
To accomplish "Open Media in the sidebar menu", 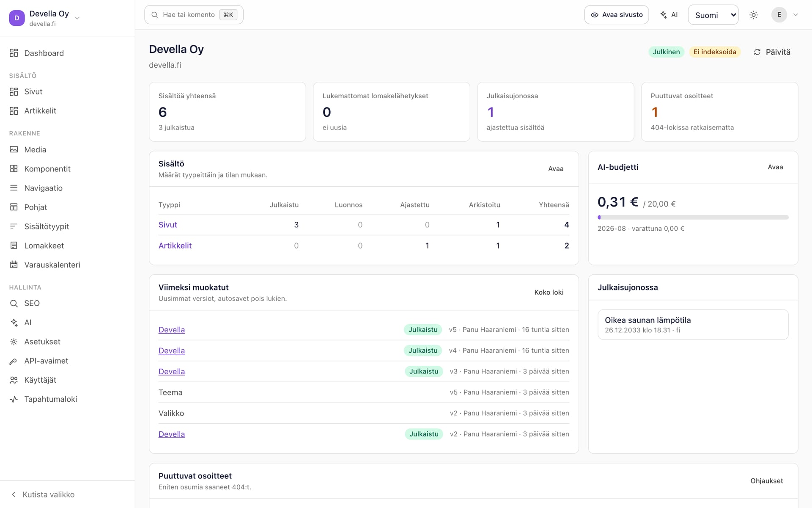I will pyautogui.click(x=68, y=149).
